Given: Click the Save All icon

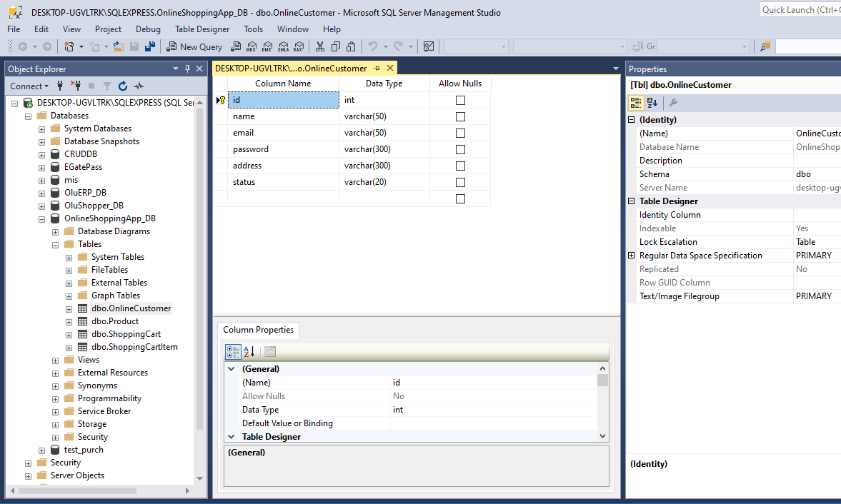Looking at the screenshot, I should click(x=149, y=46).
